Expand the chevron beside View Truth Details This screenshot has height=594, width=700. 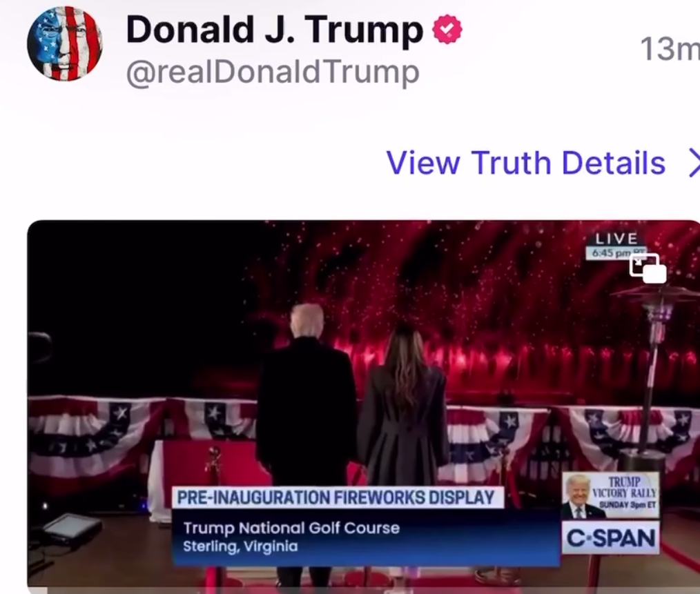coord(694,163)
